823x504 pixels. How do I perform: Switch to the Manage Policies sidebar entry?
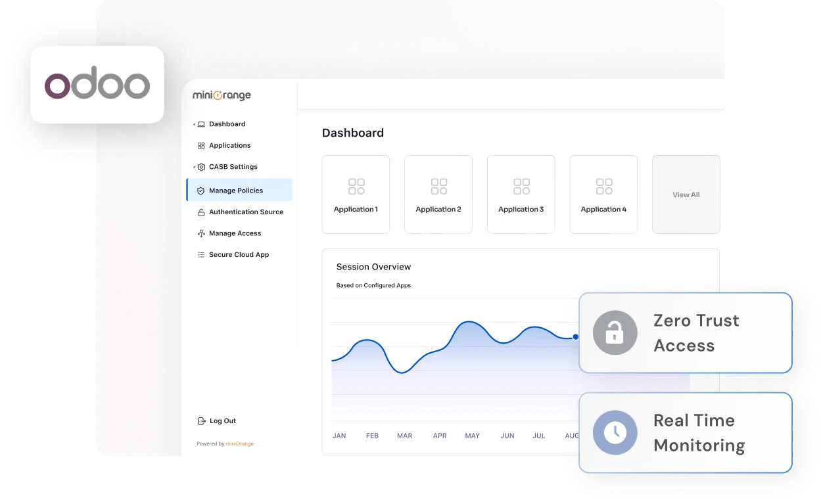[237, 190]
